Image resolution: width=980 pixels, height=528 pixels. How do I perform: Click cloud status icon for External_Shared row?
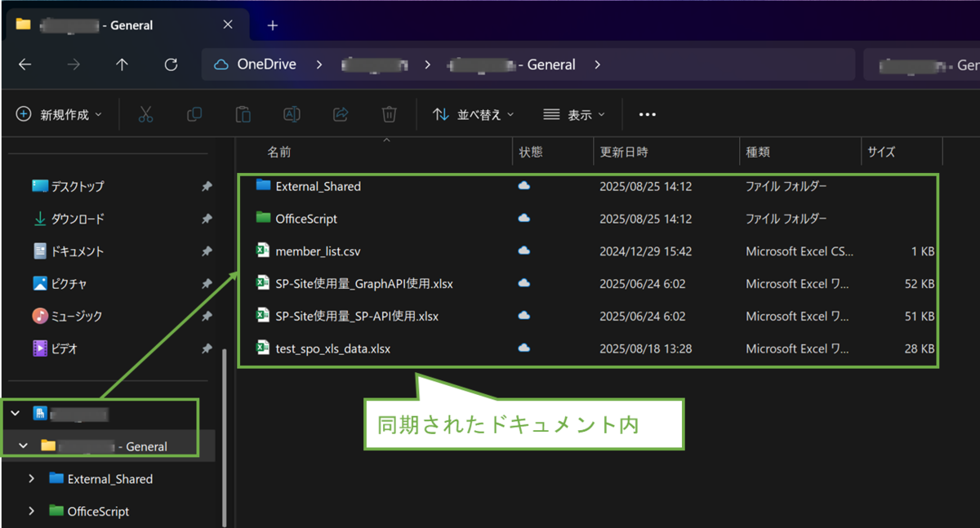tap(524, 186)
